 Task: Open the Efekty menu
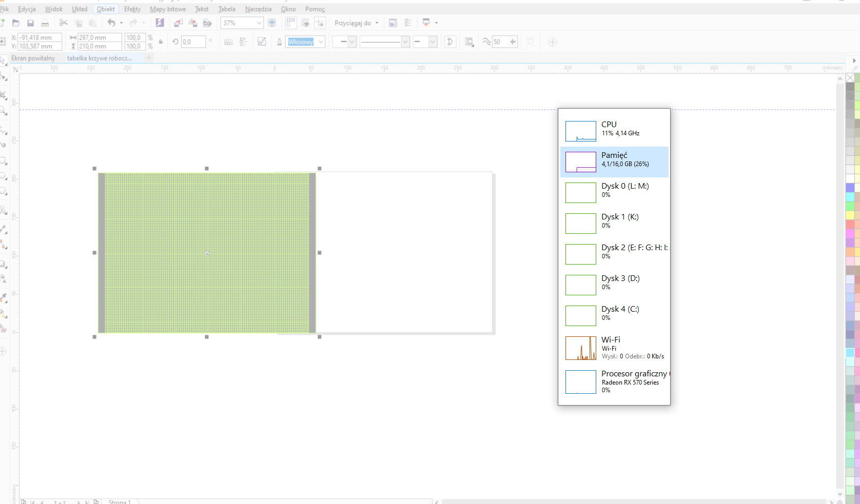(x=132, y=9)
